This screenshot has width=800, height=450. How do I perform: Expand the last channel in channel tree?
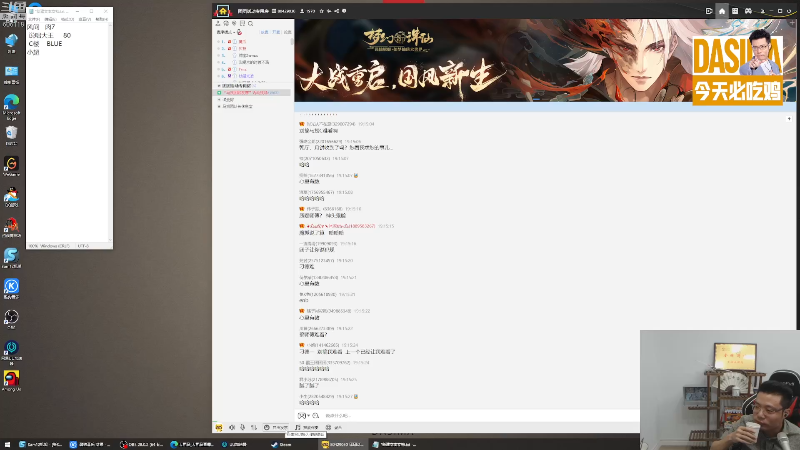coord(219,107)
